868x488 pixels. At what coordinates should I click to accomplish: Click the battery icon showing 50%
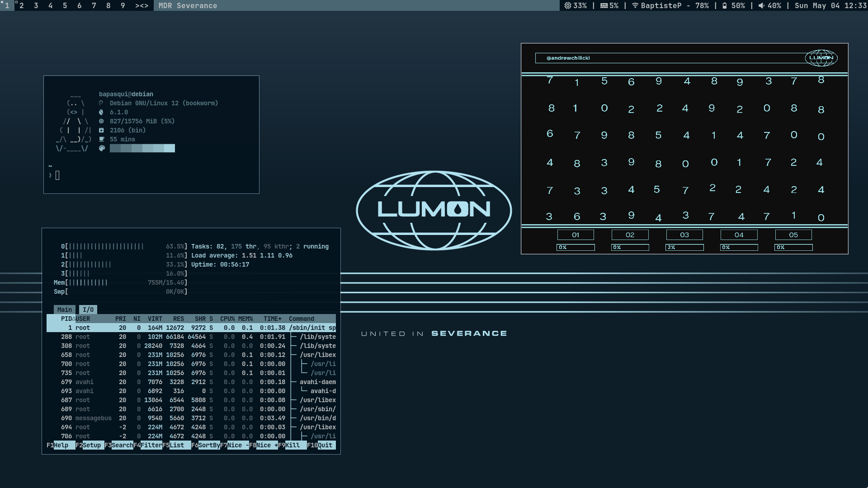click(725, 5)
